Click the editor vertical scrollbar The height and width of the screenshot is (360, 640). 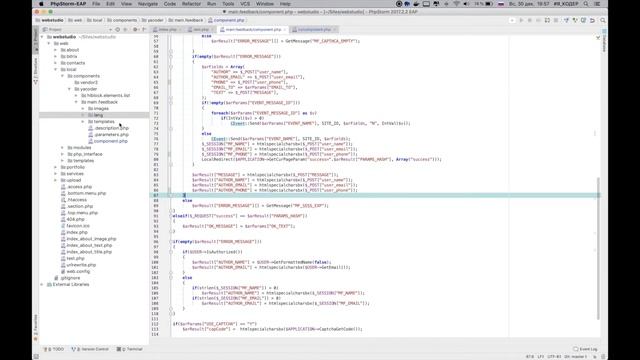click(x=598, y=248)
